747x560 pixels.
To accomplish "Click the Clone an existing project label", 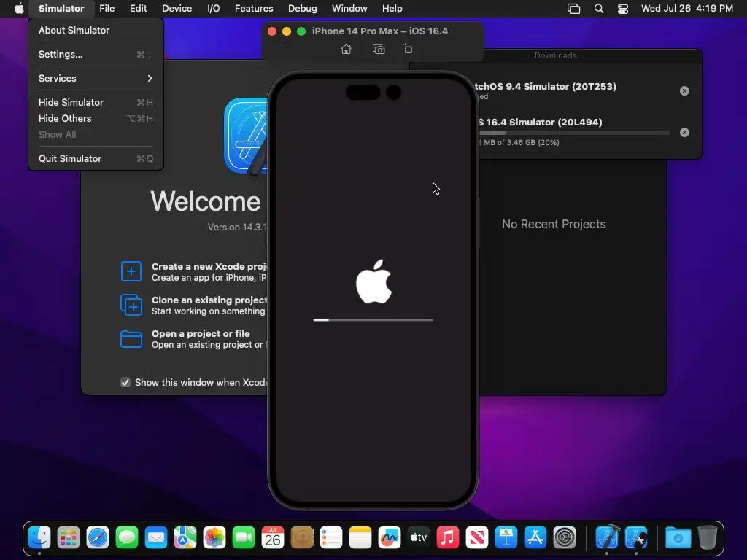I will point(209,300).
